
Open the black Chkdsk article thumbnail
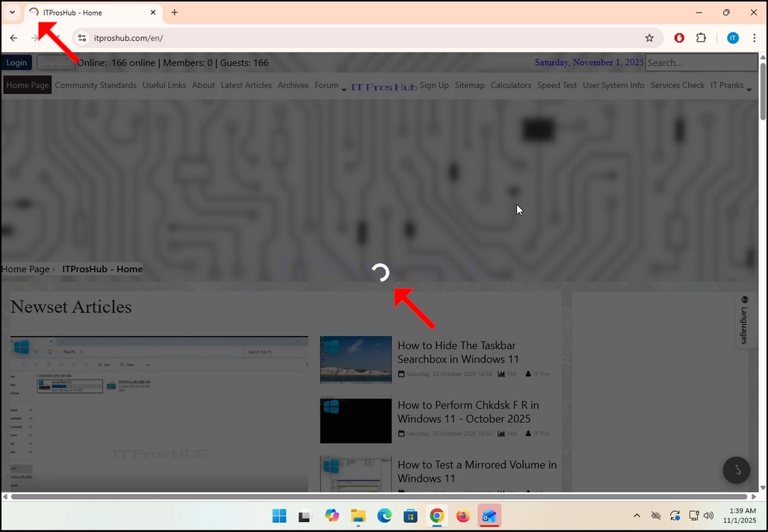[356, 421]
